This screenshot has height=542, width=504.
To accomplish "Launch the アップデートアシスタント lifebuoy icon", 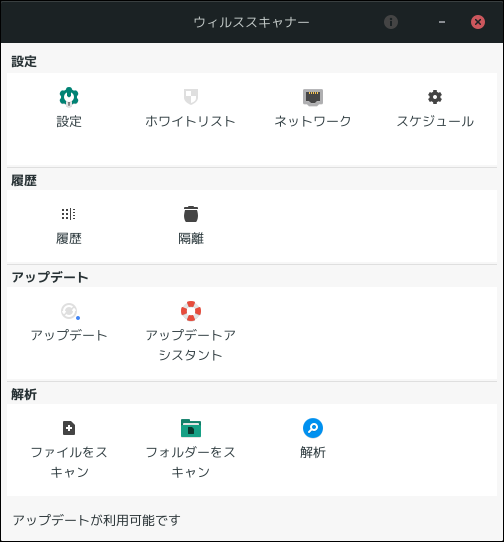I will tap(191, 311).
